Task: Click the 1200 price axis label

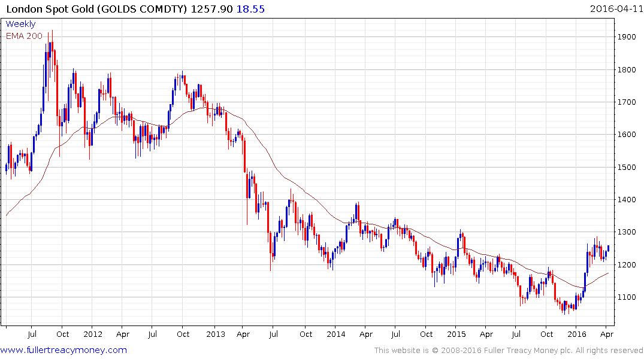Action: pos(627,265)
